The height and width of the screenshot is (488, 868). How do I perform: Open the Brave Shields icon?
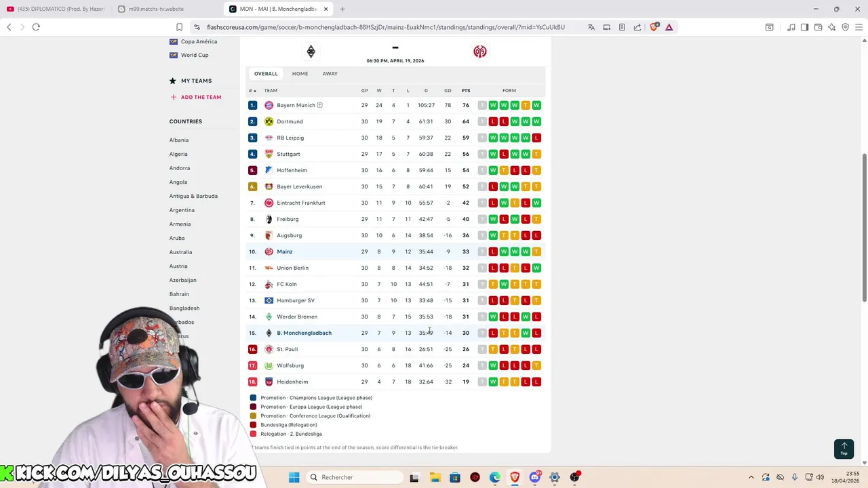tap(654, 27)
